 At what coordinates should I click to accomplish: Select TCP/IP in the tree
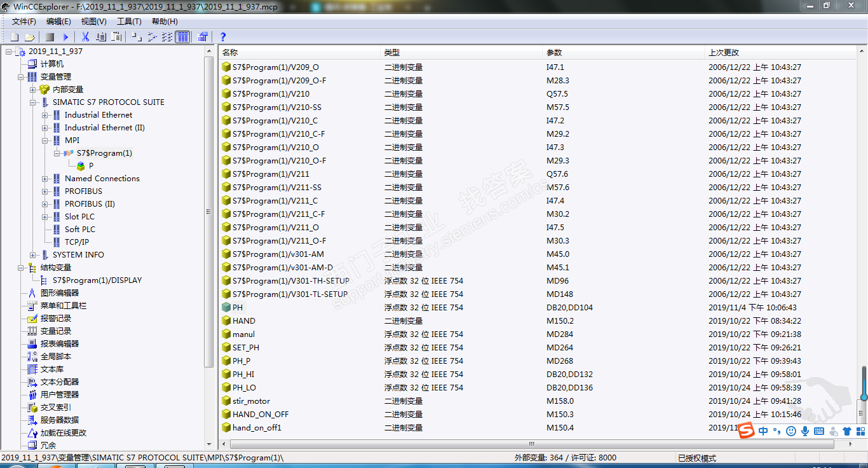point(77,242)
